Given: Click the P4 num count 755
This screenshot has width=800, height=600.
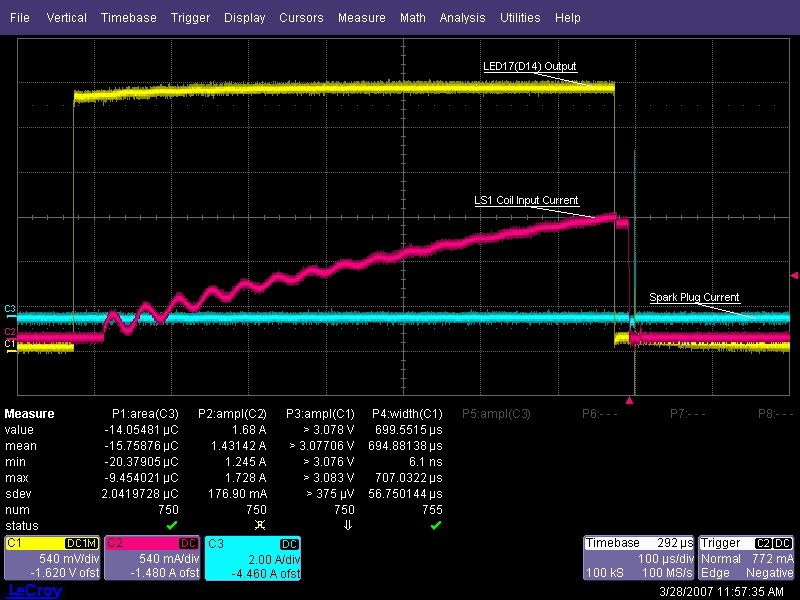Looking at the screenshot, I should coord(432,510).
